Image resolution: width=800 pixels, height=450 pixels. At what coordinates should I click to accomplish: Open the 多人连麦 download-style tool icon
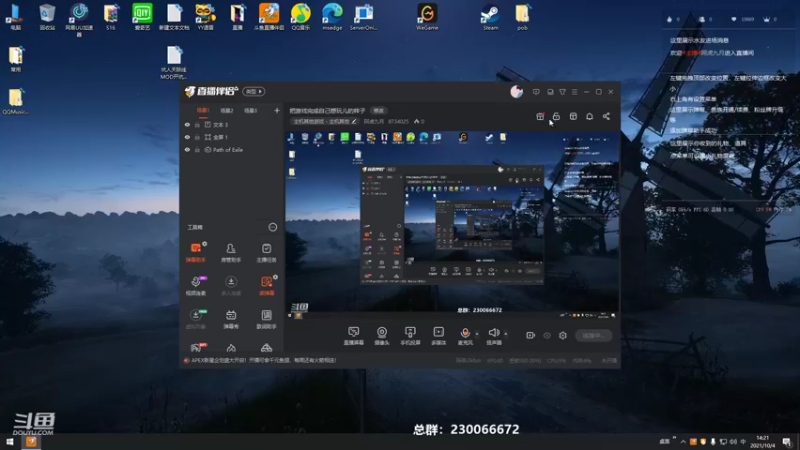click(231, 286)
